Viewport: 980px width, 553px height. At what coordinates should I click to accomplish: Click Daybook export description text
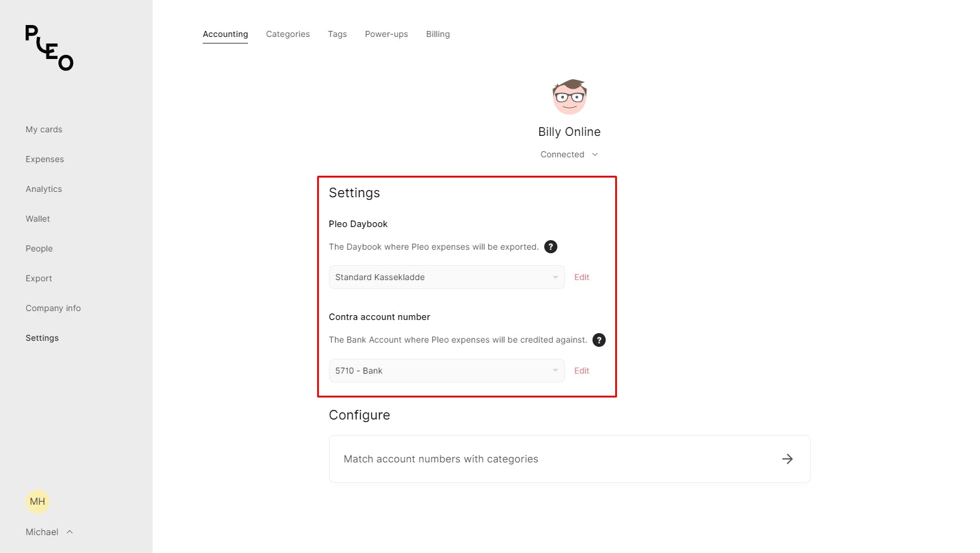(x=433, y=247)
